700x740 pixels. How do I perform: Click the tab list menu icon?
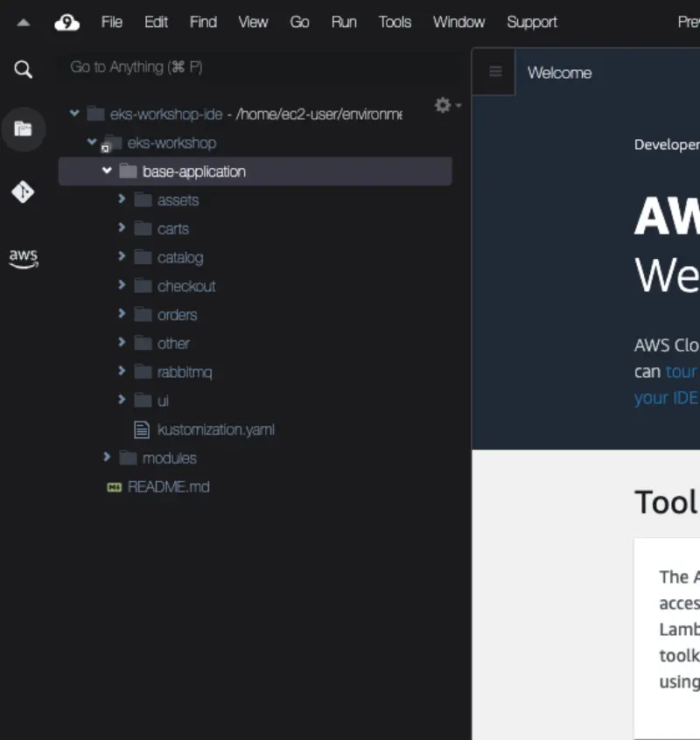[495, 72]
